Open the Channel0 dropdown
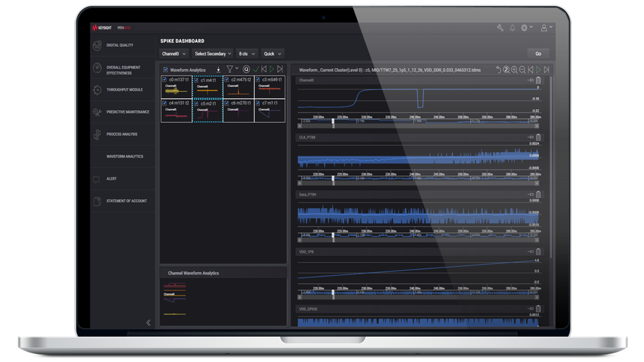Viewport: 644px width, 362px height. pos(174,54)
